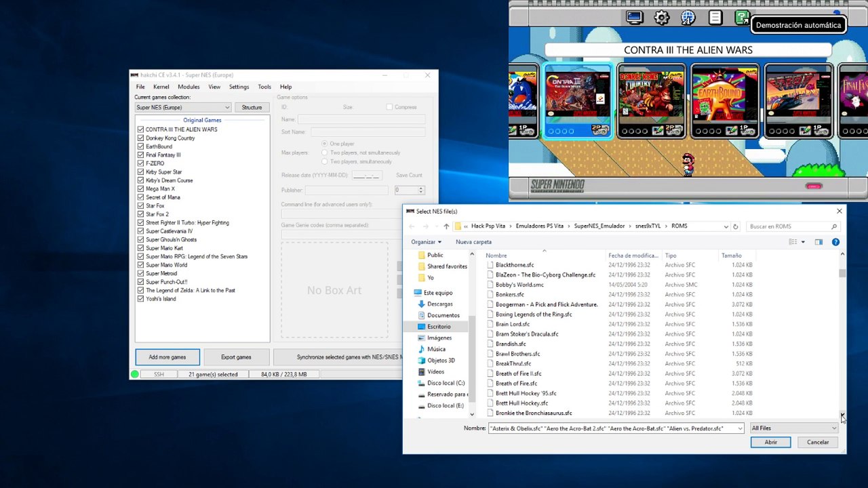Viewport: 868px width, 488px height.
Task: Refresh the ROMS folder listing
Action: (x=735, y=226)
